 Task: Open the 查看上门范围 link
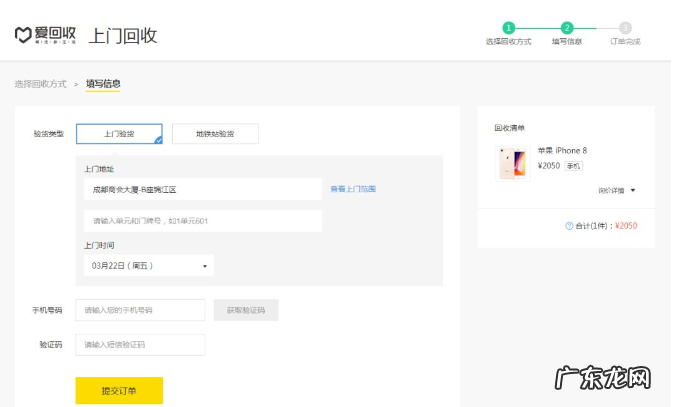click(353, 189)
